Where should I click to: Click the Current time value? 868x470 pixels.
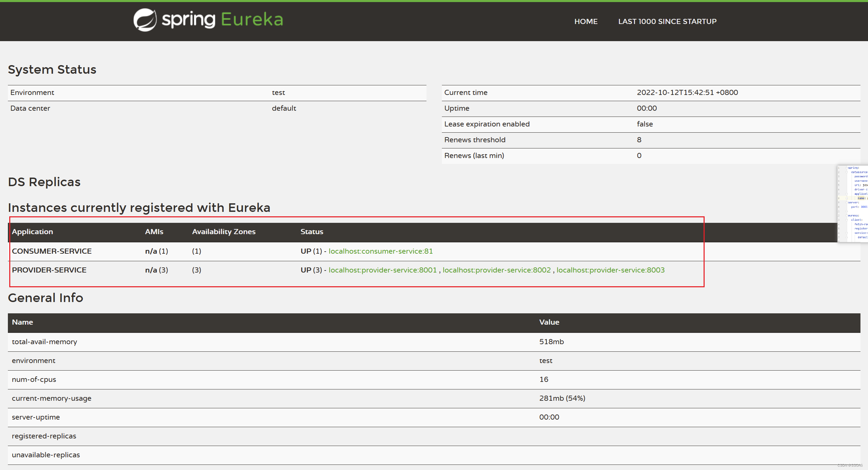[x=687, y=93]
